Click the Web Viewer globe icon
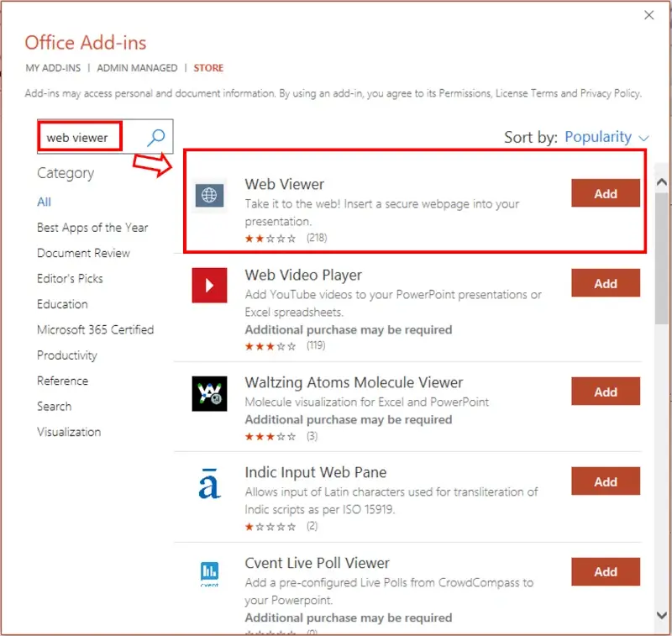The height and width of the screenshot is (636, 672). (x=209, y=196)
